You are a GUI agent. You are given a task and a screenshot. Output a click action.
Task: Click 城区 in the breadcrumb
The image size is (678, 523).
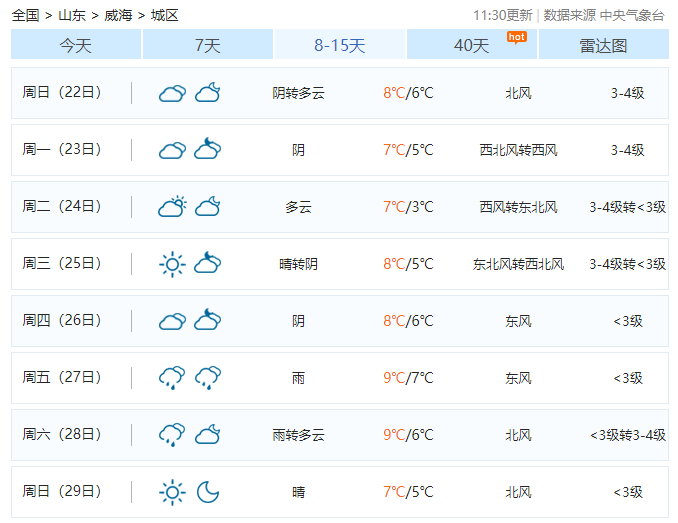coord(164,16)
